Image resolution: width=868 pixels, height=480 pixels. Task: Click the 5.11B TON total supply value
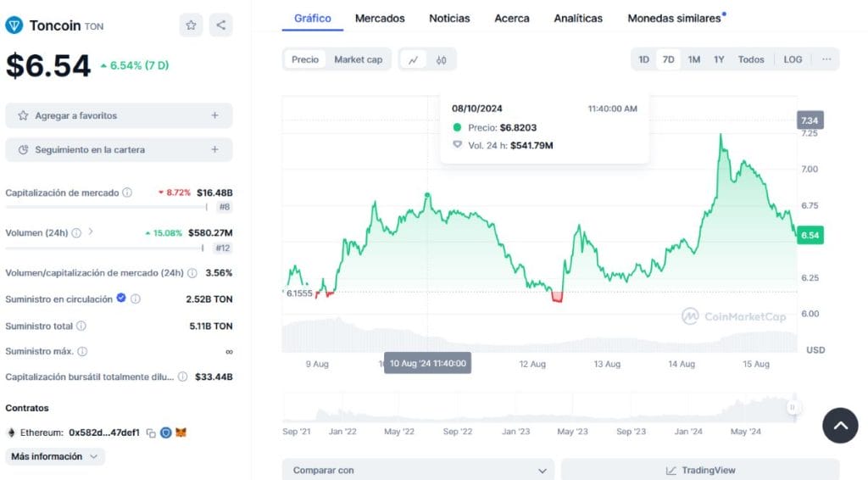(211, 327)
